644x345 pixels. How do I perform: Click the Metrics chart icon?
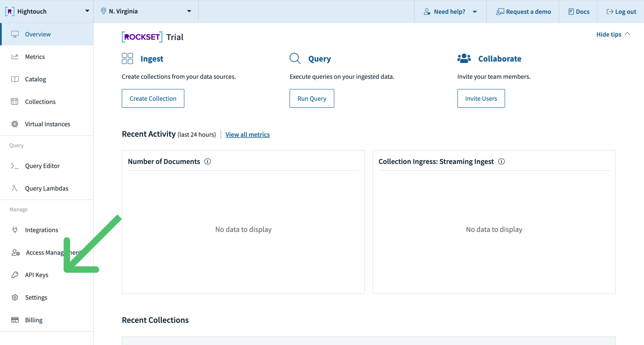pos(15,57)
